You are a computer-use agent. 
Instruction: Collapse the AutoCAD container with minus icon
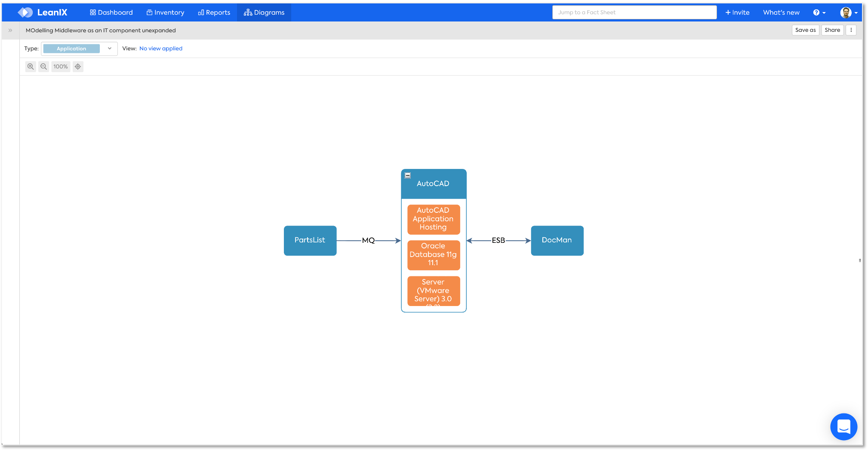pyautogui.click(x=408, y=175)
